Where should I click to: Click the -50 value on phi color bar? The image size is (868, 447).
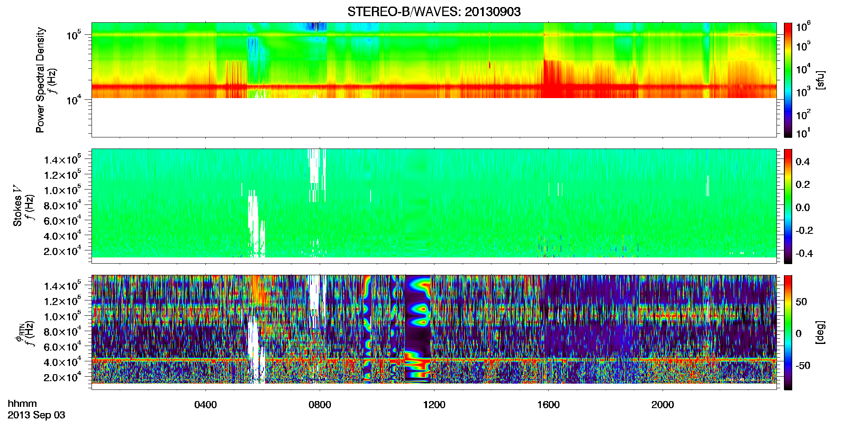click(803, 365)
